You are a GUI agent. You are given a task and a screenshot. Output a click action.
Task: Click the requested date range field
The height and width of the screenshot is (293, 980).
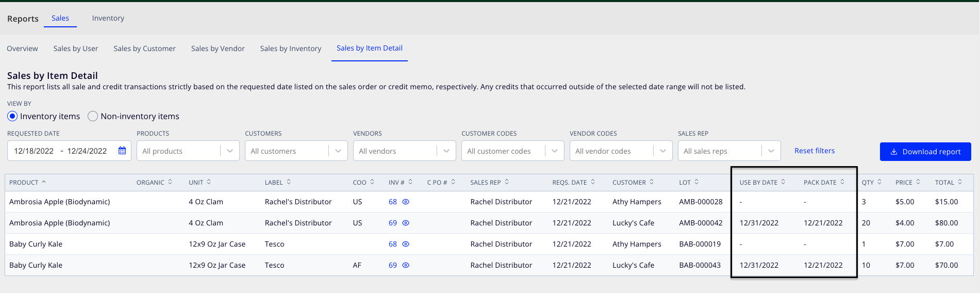coord(69,151)
